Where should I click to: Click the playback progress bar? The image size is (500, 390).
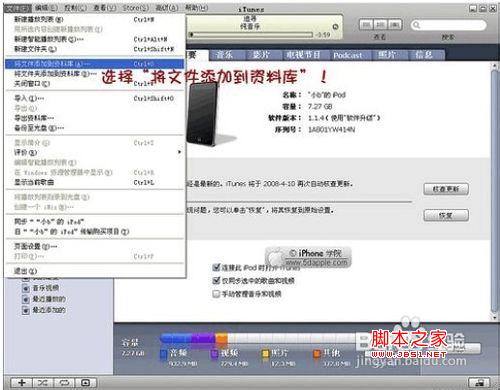pos(251,34)
